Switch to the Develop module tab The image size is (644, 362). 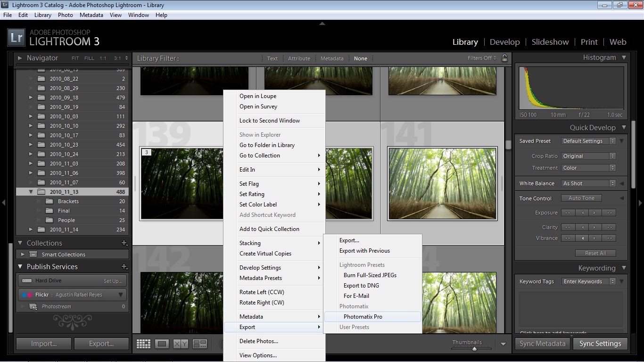pos(504,42)
